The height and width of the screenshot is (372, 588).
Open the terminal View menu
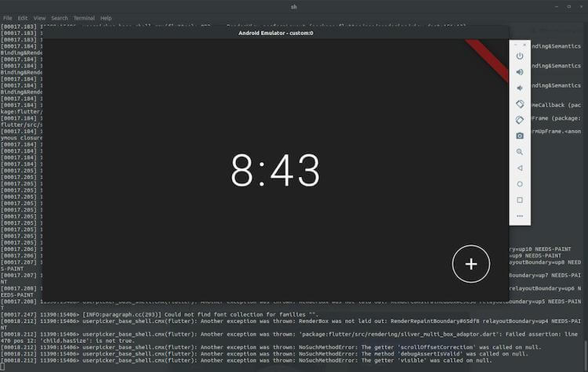point(39,17)
